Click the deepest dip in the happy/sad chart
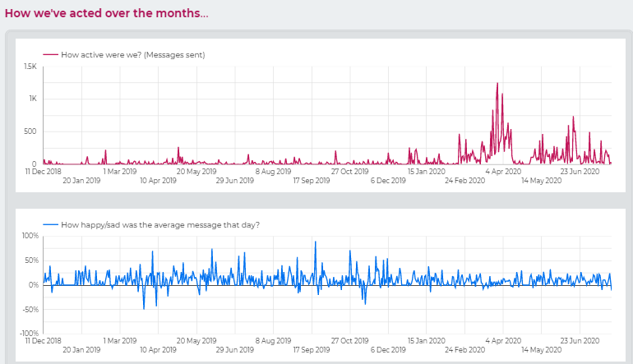Viewport: 633px width, 364px height. (x=144, y=308)
